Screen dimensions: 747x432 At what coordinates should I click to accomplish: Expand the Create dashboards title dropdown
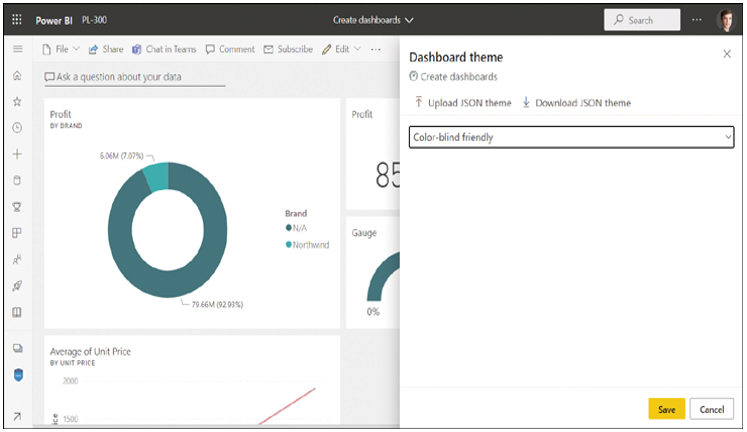click(373, 20)
